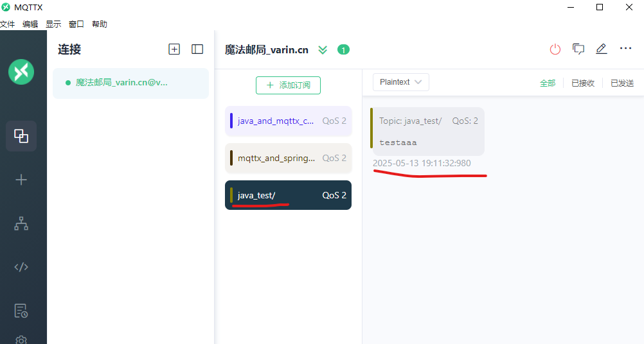
Task: Open the topology viewer icon in the sidebar
Action: tap(21, 223)
